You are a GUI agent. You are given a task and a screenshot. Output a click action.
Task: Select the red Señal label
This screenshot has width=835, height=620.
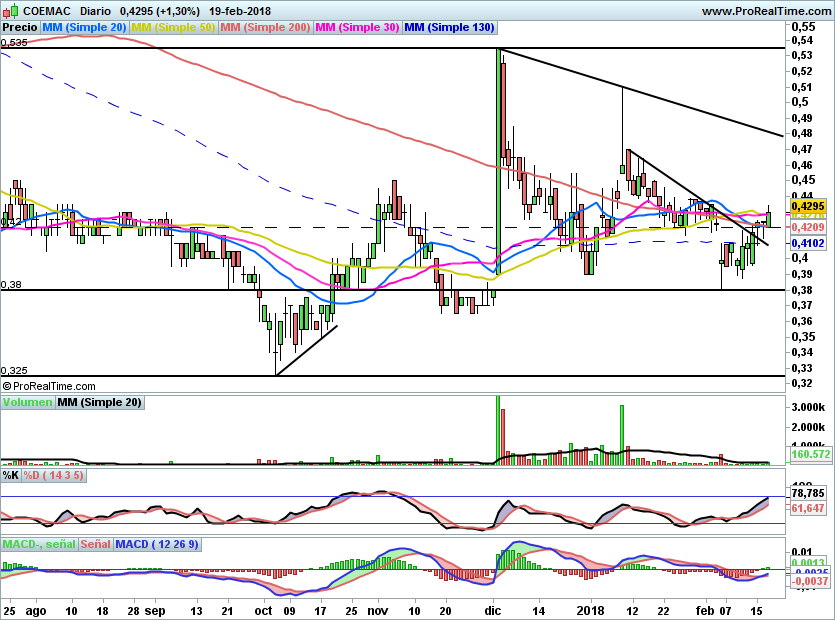pyautogui.click(x=96, y=544)
